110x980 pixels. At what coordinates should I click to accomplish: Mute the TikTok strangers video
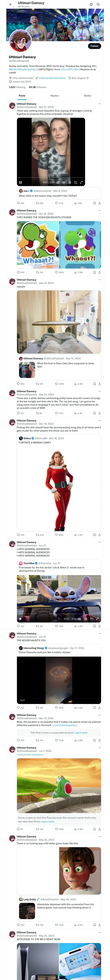(64, 183)
